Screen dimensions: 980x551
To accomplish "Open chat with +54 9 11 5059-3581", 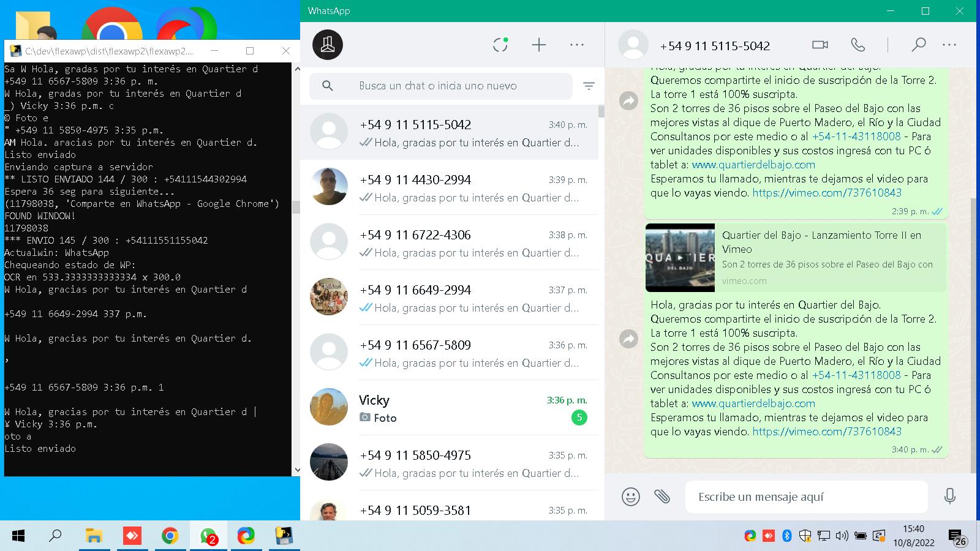I will pyautogui.click(x=449, y=507).
